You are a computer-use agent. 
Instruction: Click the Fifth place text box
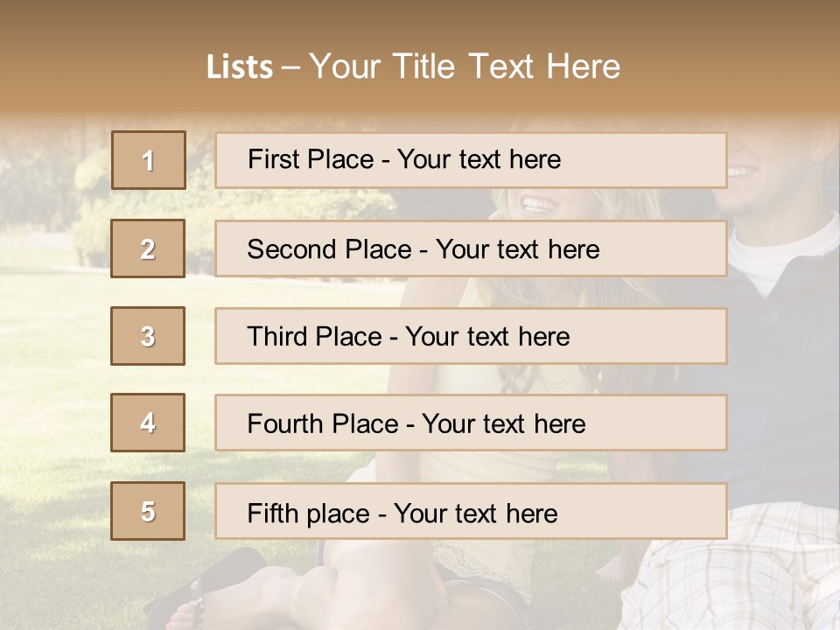tap(471, 512)
